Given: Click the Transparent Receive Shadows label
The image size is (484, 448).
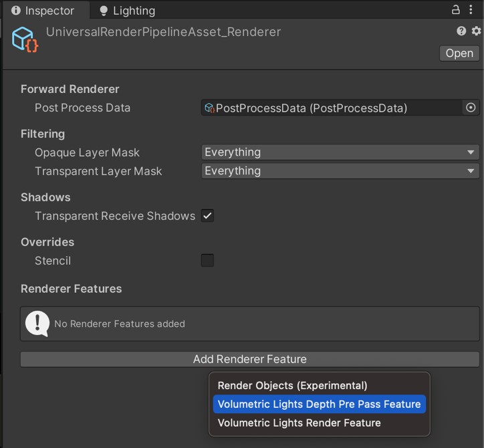Looking at the screenshot, I should pyautogui.click(x=115, y=216).
